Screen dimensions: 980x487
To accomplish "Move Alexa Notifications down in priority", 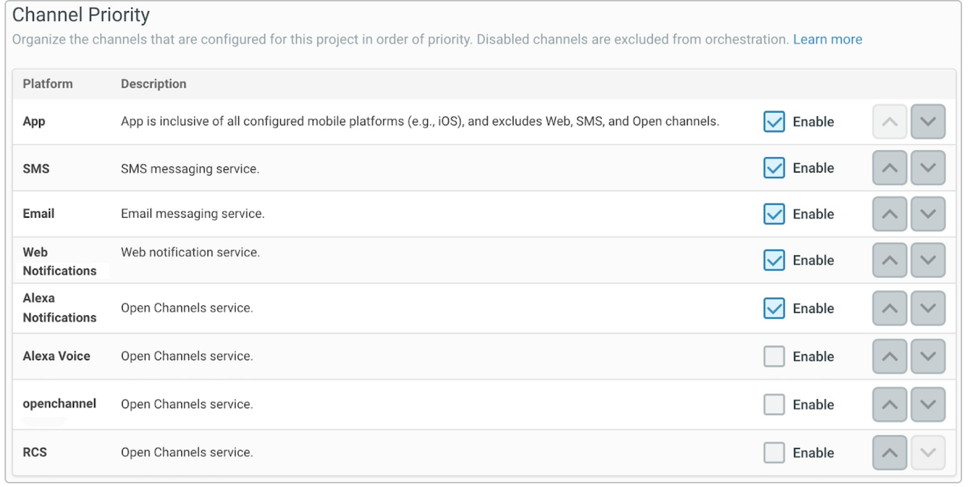I will [x=928, y=308].
